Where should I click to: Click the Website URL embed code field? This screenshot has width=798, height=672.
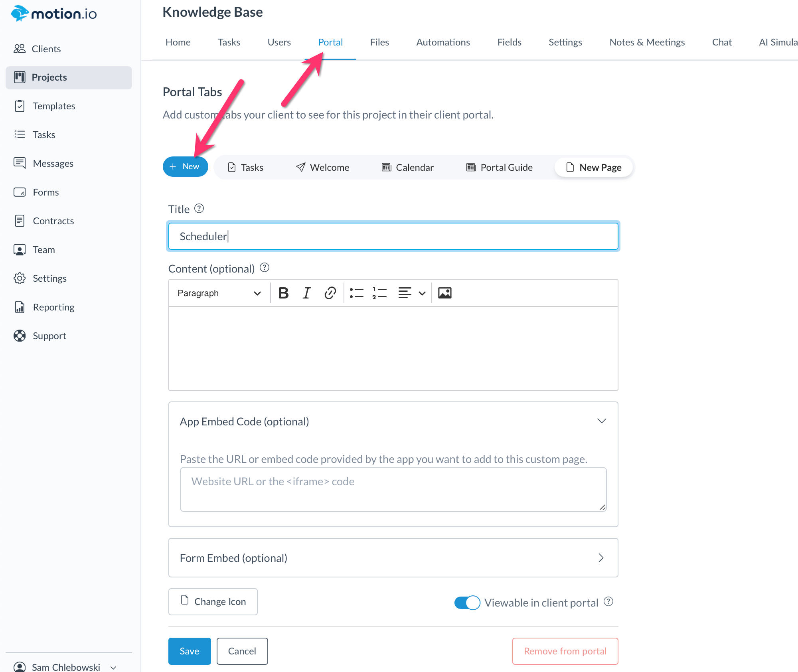393,489
